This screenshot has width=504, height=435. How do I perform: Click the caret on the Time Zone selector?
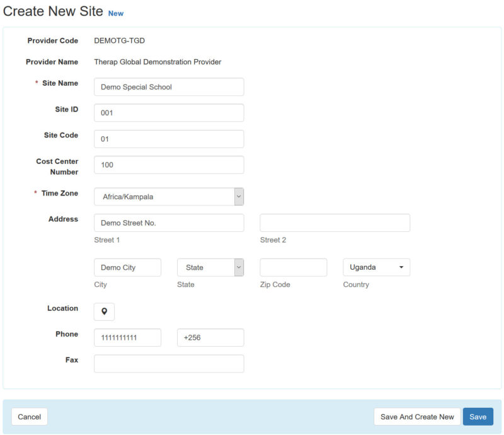pos(239,196)
